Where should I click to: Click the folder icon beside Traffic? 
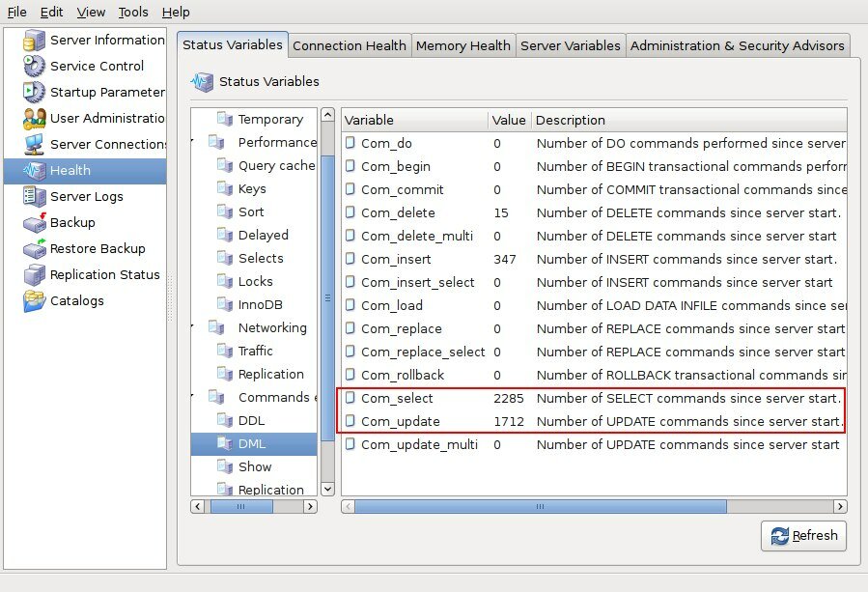[225, 351]
